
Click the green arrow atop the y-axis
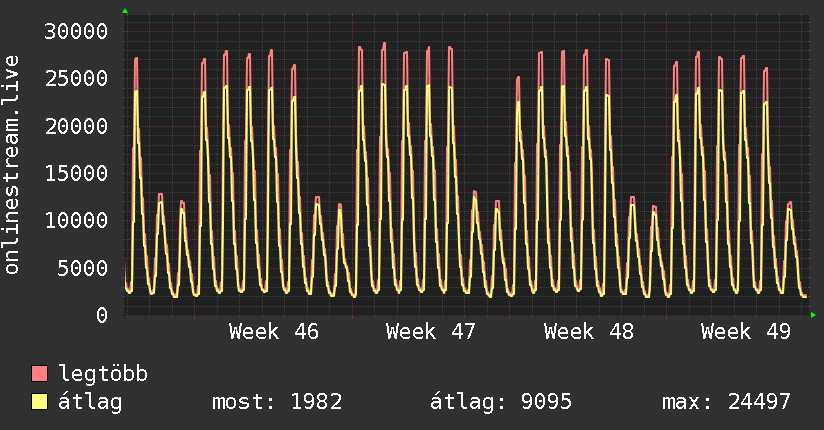pos(125,11)
